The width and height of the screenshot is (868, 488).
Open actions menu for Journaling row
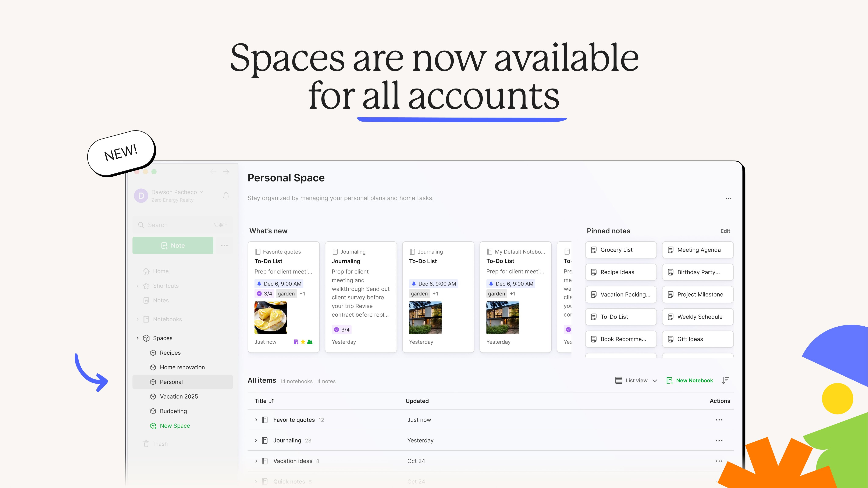pos(719,441)
